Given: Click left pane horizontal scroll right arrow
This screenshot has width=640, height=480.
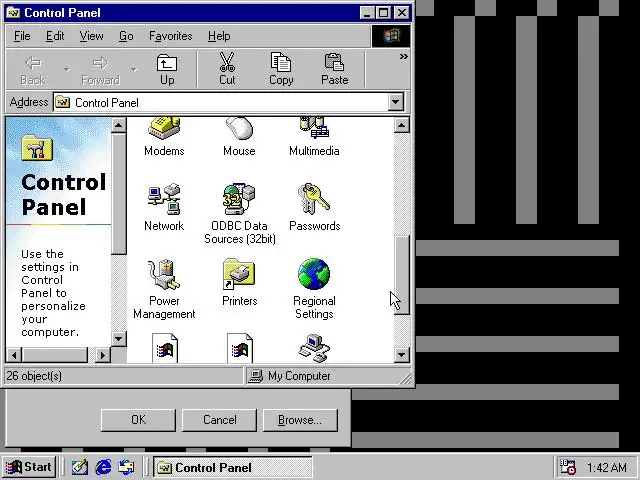Looking at the screenshot, I should coord(103,355).
